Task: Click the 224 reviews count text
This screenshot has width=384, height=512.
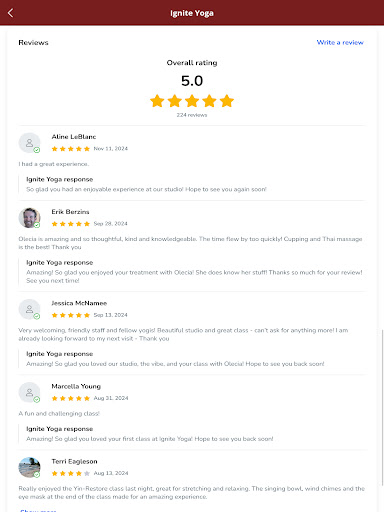Action: tap(192, 115)
